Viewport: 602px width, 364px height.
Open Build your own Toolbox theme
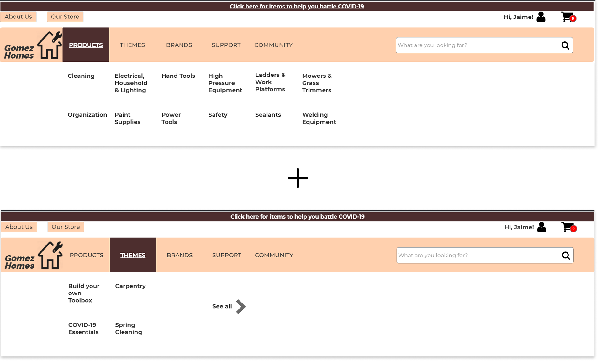tap(84, 293)
